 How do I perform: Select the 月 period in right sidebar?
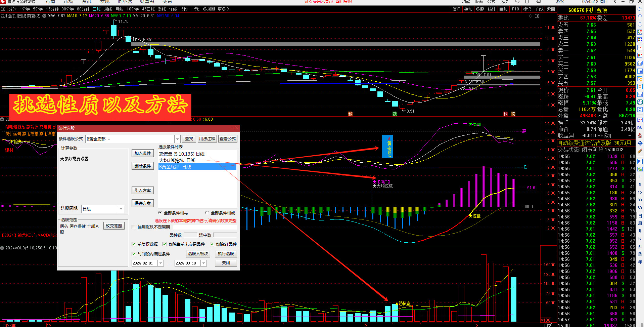[x=640, y=231]
